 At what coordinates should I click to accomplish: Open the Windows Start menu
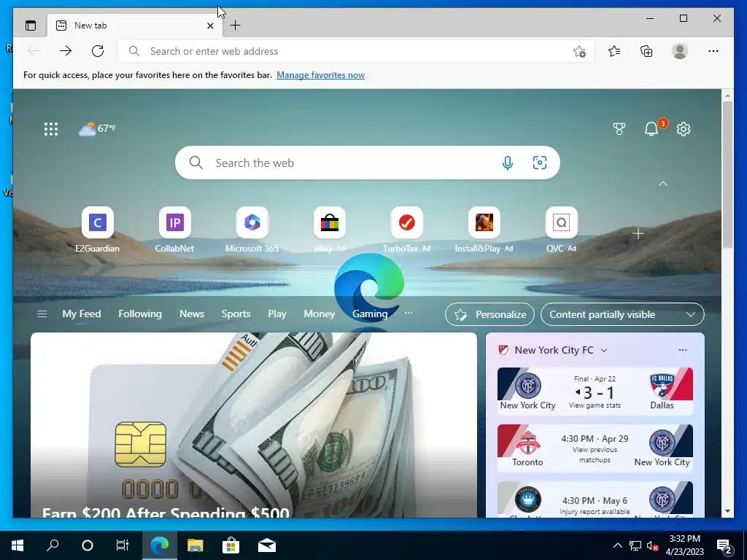(x=18, y=545)
